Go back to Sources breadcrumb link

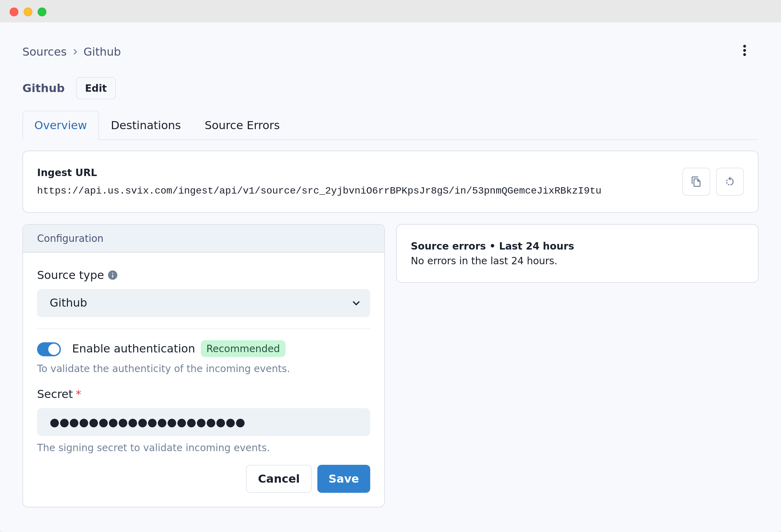[x=44, y=52]
